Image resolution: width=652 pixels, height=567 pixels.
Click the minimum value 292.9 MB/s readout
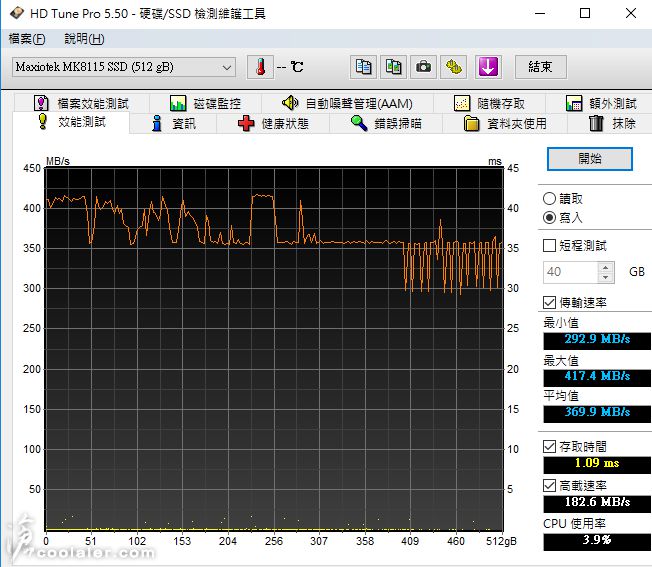tap(597, 340)
